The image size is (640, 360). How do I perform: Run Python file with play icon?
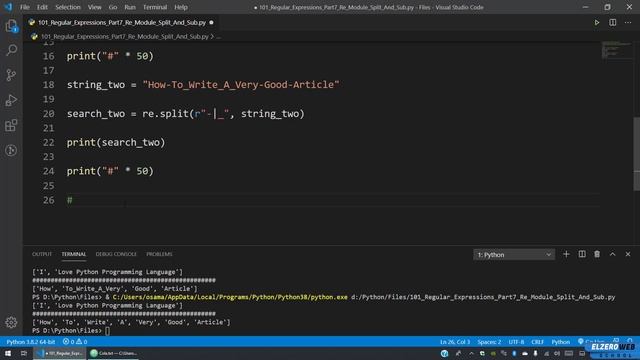point(596,22)
